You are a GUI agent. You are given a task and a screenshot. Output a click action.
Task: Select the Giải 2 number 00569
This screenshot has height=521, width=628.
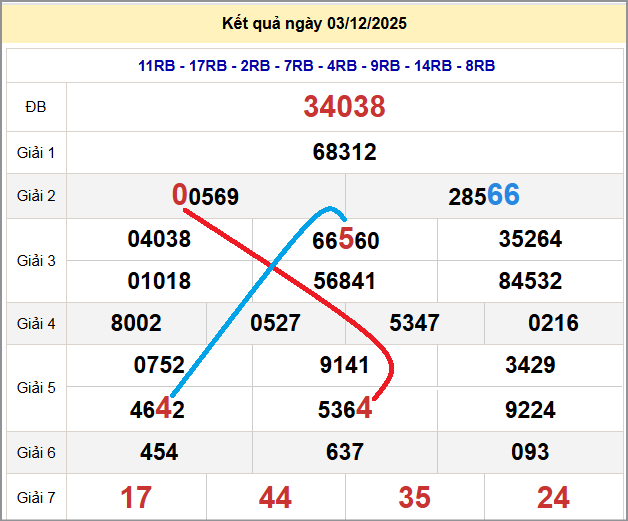coord(206,196)
